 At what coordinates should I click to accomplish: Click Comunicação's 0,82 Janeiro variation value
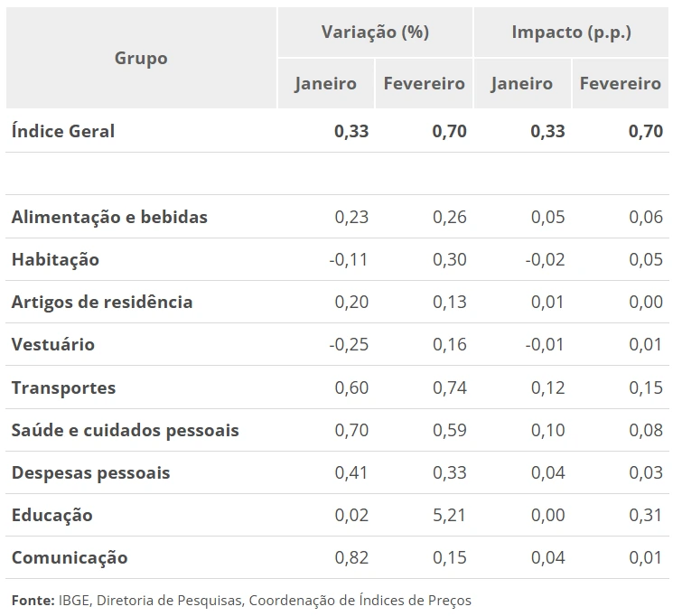(x=351, y=557)
